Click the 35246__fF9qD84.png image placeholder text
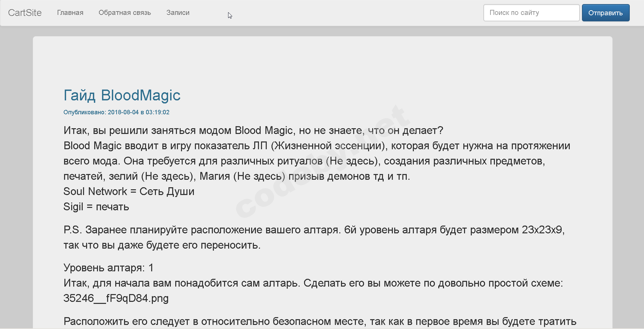644x329 pixels. (116, 298)
